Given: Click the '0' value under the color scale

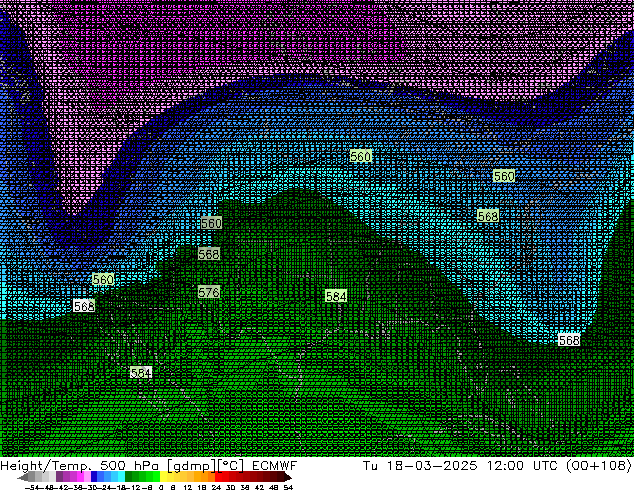Looking at the screenshot, I should pyautogui.click(x=161, y=487).
